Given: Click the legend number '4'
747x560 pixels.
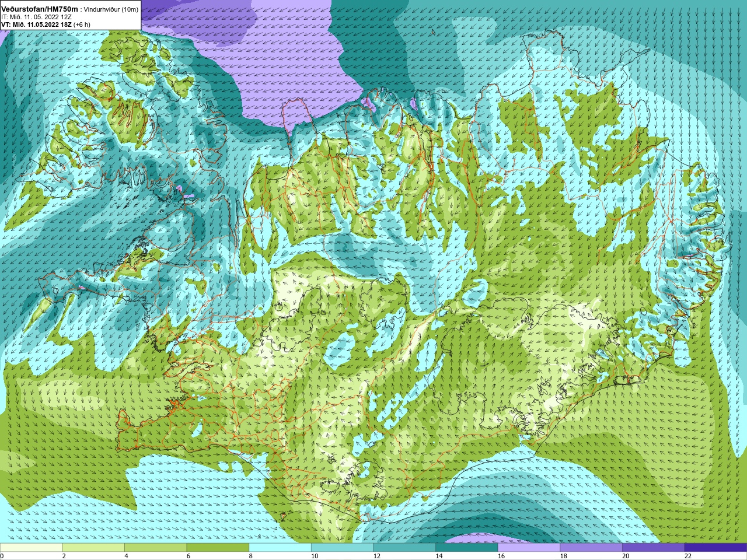Looking at the screenshot, I should (127, 556).
